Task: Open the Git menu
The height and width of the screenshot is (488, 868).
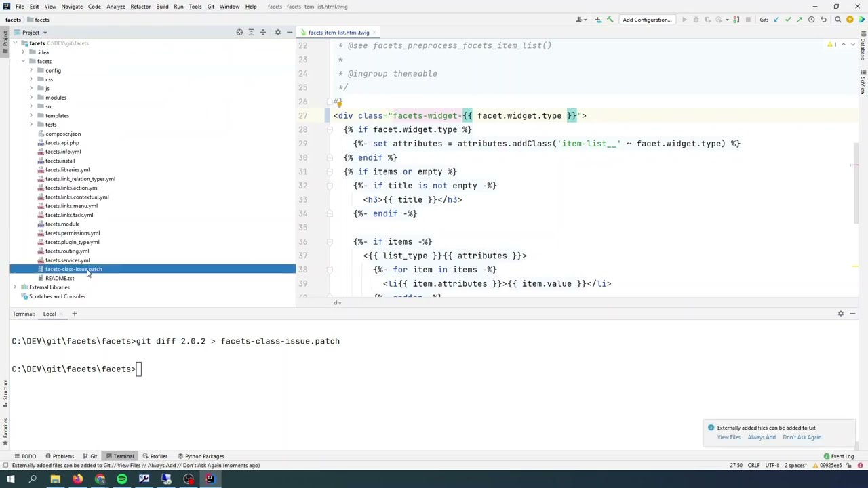Action: click(x=211, y=7)
